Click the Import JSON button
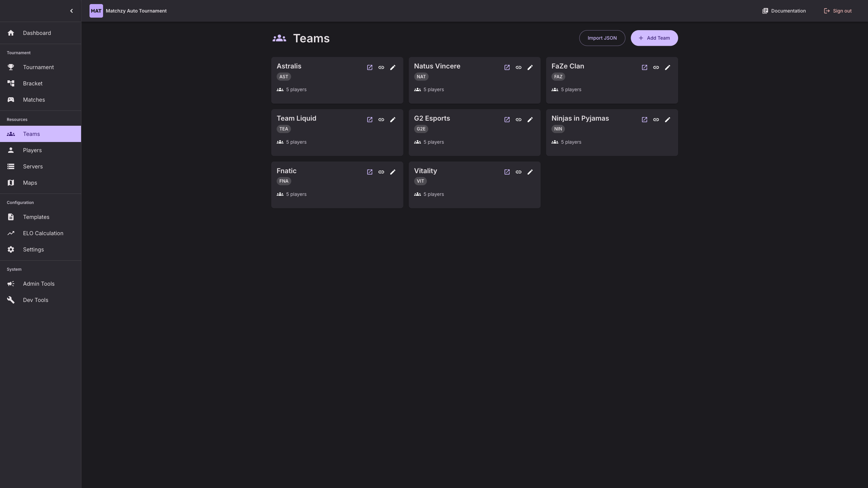868x488 pixels. click(602, 38)
